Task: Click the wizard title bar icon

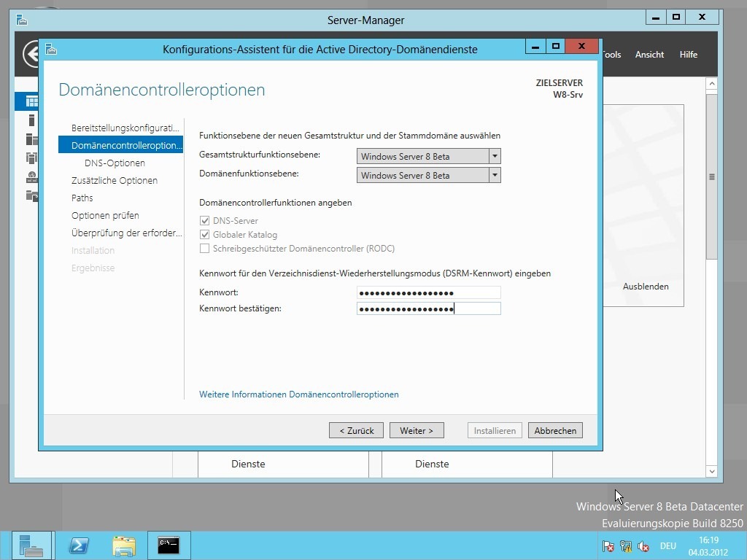Action: click(52, 49)
